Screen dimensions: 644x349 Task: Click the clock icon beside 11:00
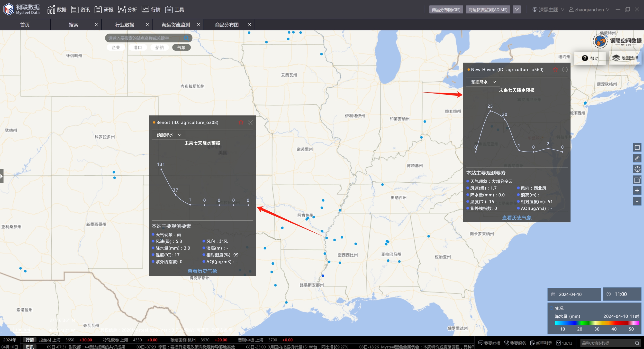click(x=609, y=294)
